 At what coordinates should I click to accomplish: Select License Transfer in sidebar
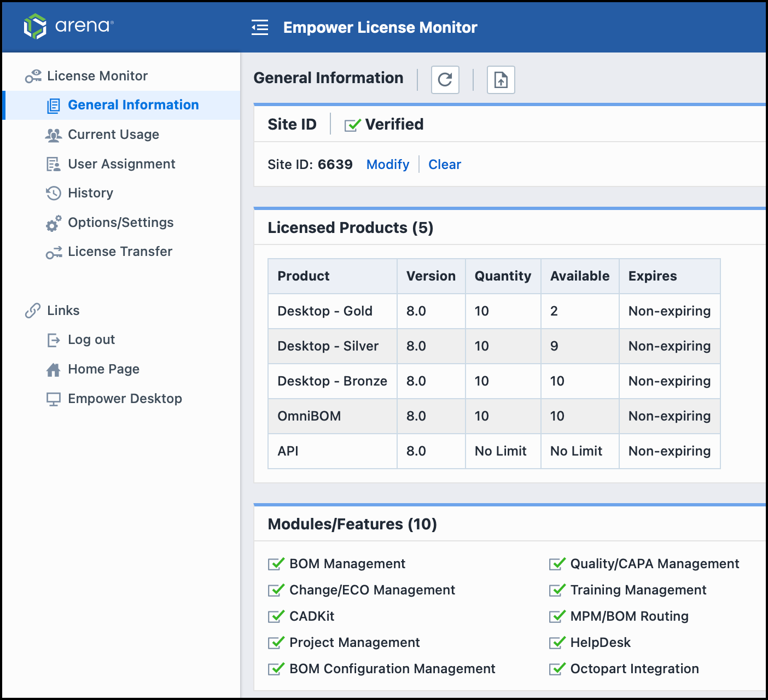[x=120, y=252]
